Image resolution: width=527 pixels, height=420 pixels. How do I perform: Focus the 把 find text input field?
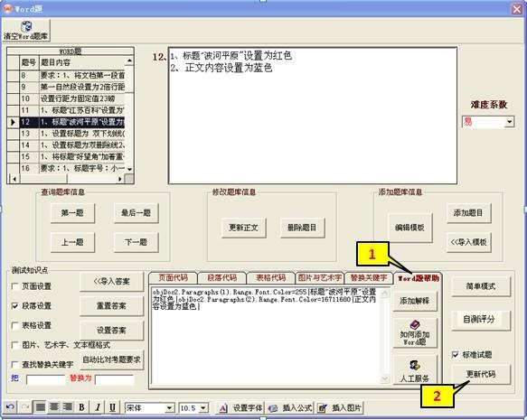coord(46,379)
